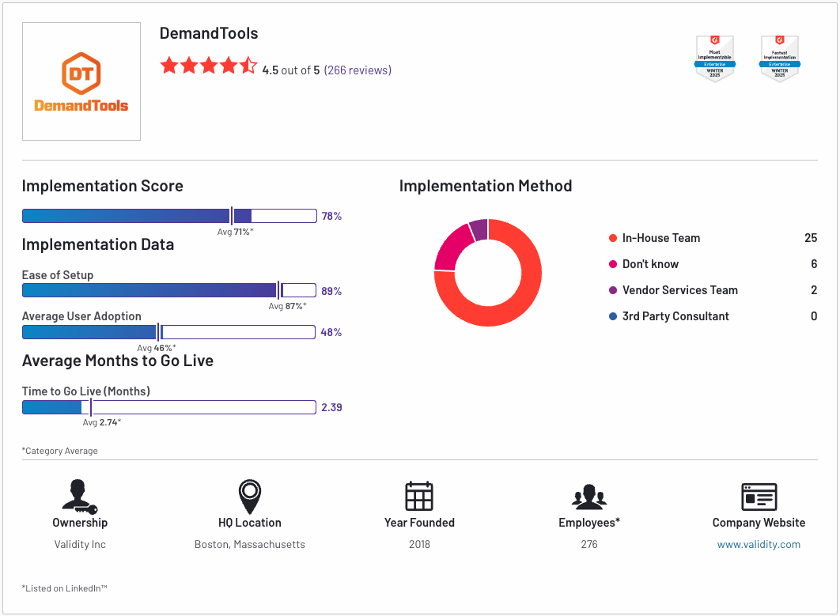Click the Most Implementable Enterprise badge

click(x=715, y=59)
